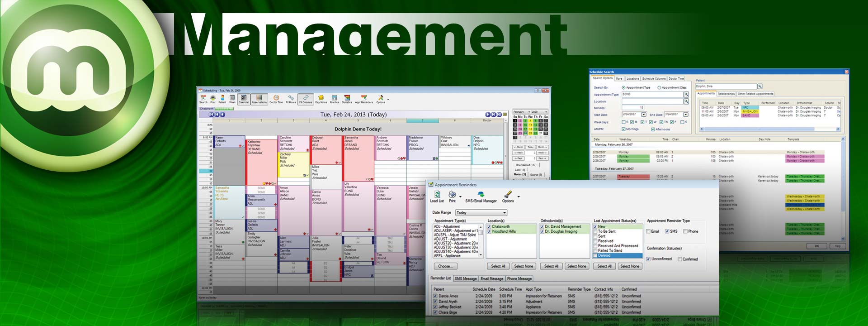The width and height of the screenshot is (868, 326).
Task: Switch to the Email Message tab
Action: pyautogui.click(x=491, y=278)
